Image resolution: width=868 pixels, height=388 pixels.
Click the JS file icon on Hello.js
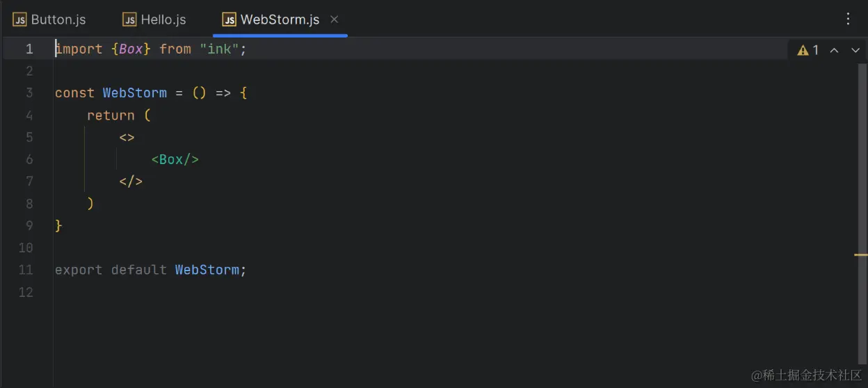click(x=129, y=19)
